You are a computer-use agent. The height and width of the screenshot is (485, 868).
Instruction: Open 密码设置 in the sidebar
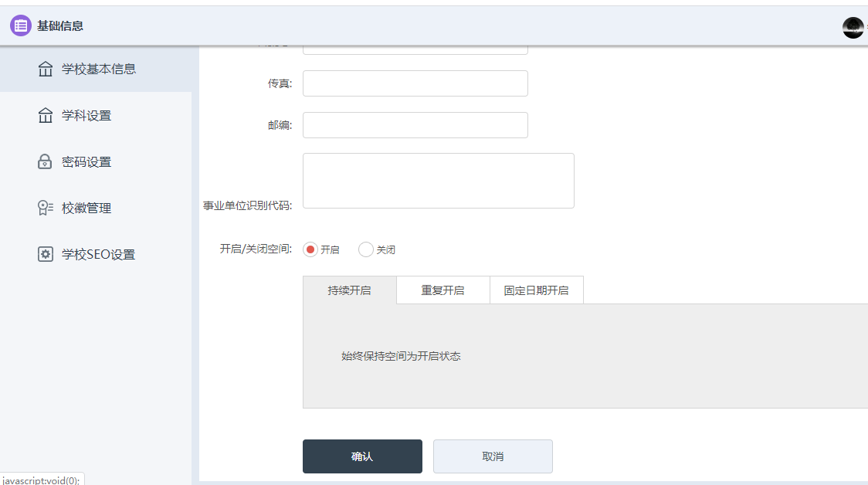(x=86, y=162)
